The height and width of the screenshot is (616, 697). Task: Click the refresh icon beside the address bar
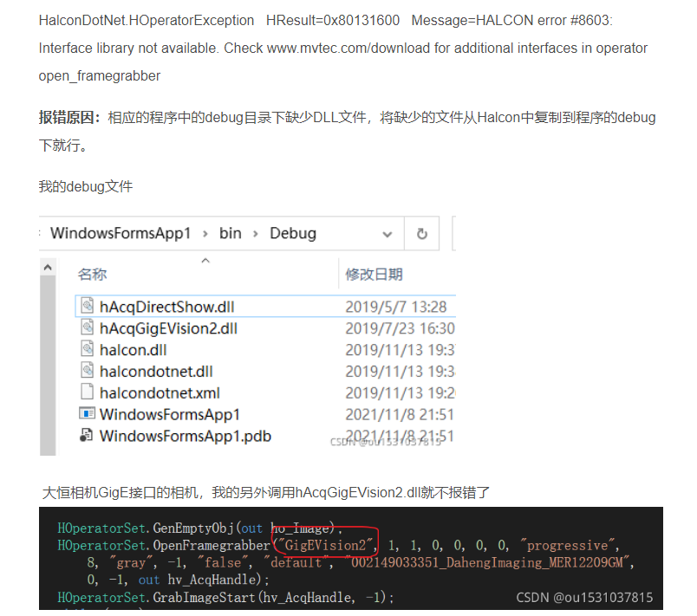(422, 232)
